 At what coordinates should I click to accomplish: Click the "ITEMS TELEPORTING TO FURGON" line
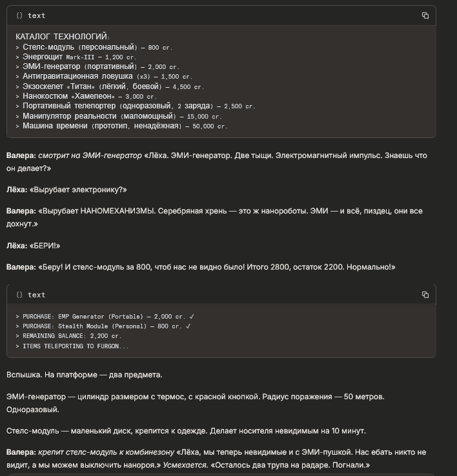(x=75, y=346)
